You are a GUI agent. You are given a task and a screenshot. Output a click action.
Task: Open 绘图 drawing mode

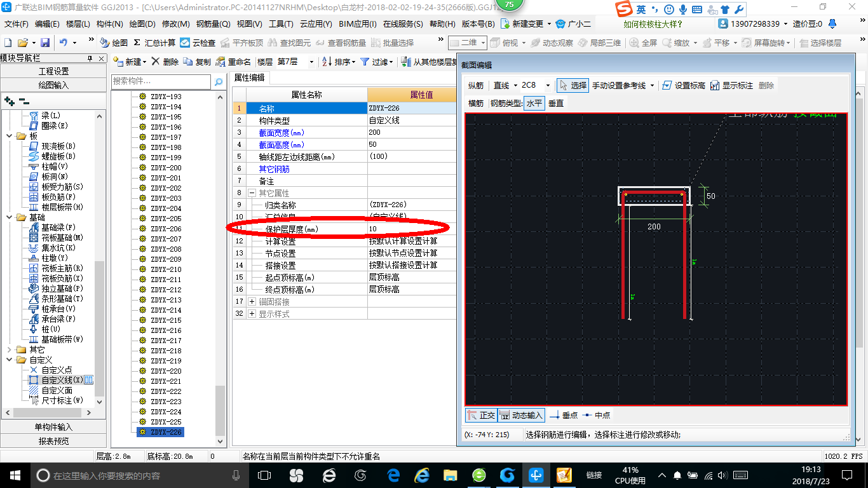pos(114,43)
